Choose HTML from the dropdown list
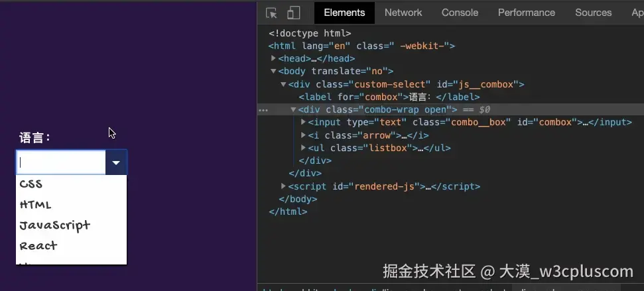Screen dimensions: 644x291 [x=71, y=204]
